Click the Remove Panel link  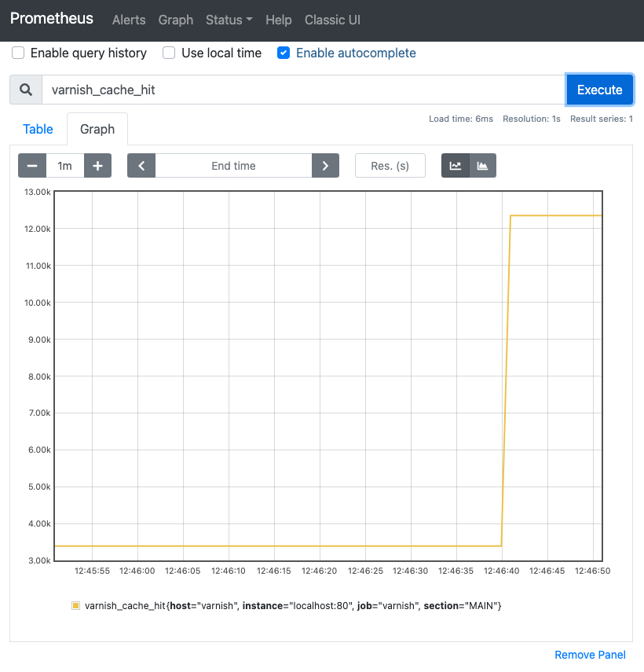590,655
